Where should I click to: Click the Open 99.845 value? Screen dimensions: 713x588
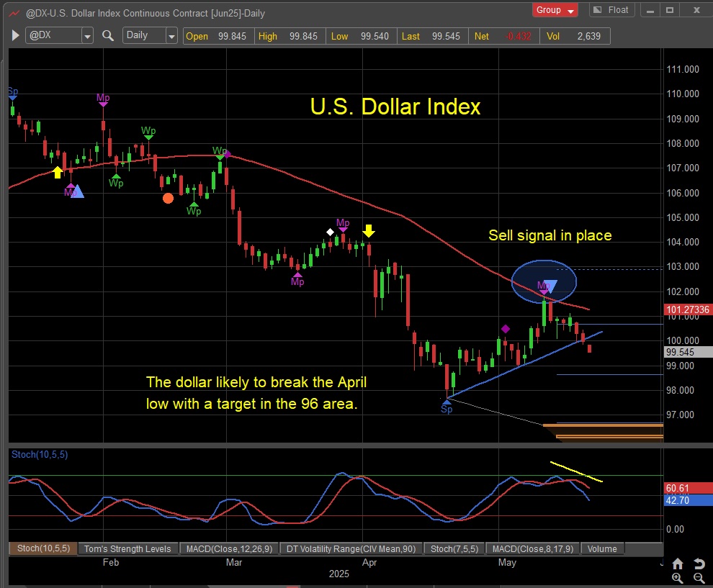coord(232,36)
